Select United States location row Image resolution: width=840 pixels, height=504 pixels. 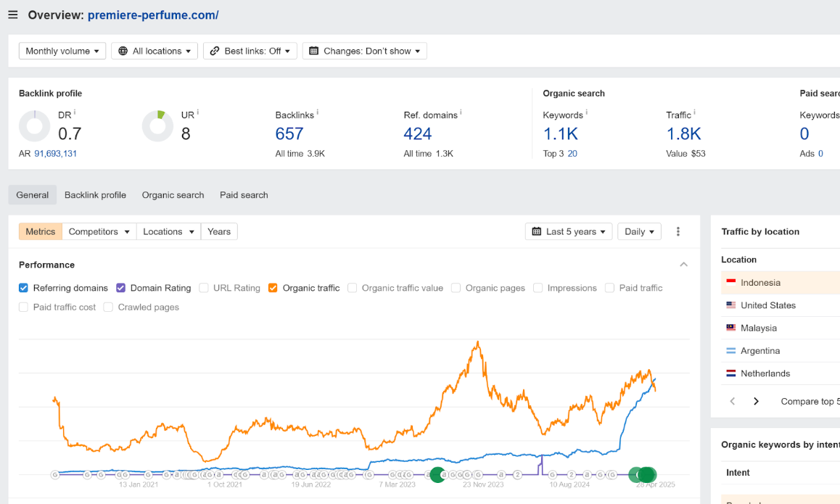(780, 305)
